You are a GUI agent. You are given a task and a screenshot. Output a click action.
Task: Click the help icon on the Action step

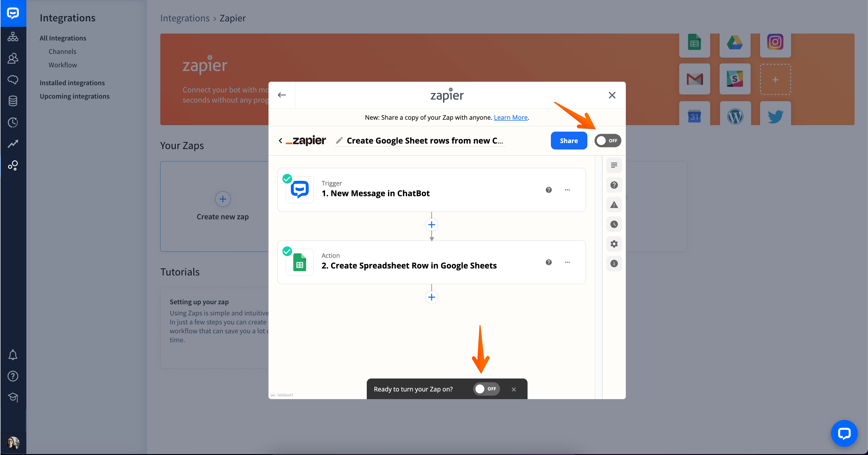tap(549, 262)
